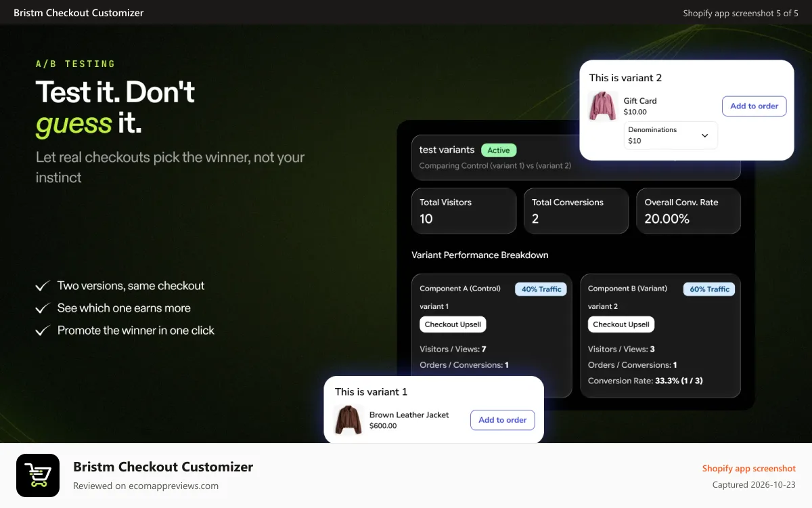Select the 60% Traffic badge

click(x=709, y=289)
